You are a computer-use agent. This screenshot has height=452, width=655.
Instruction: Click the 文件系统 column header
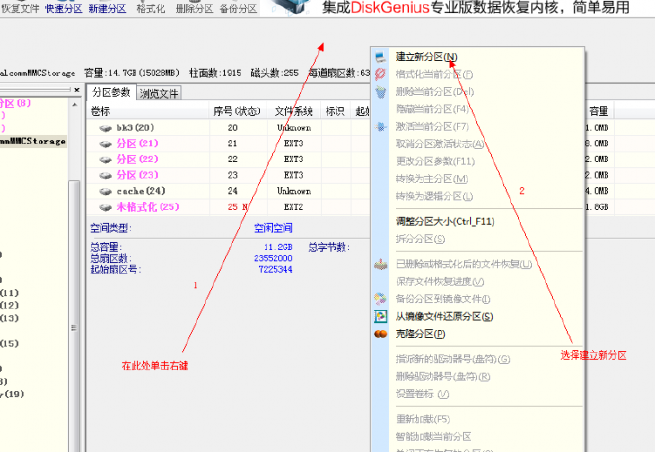pos(293,111)
